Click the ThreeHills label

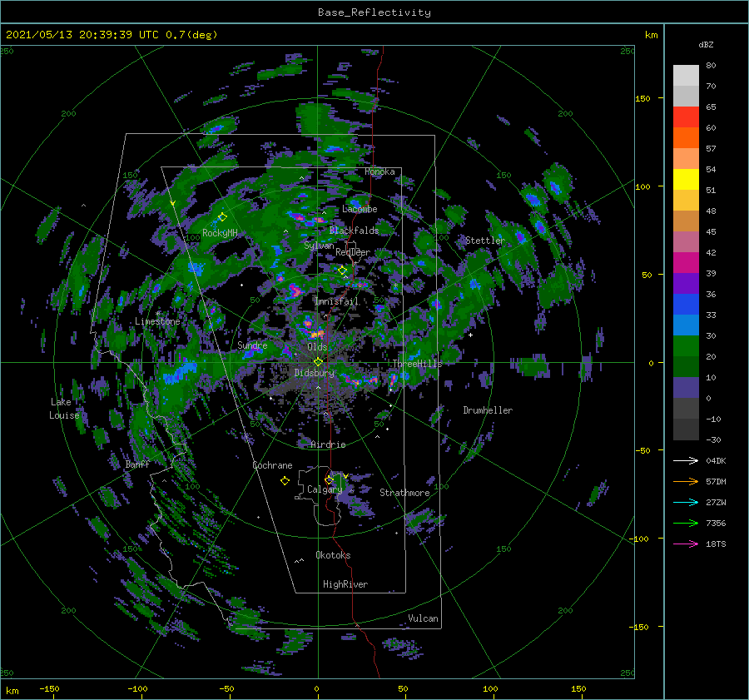(x=418, y=364)
